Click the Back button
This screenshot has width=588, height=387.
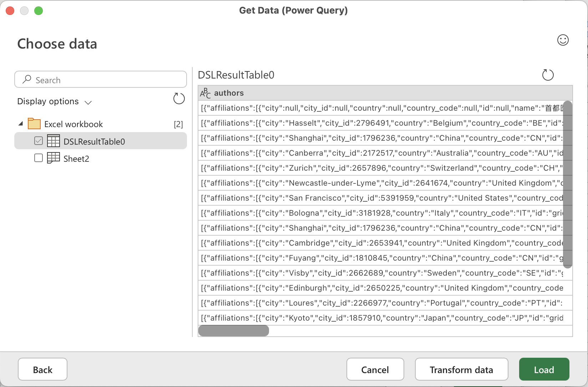(42, 369)
